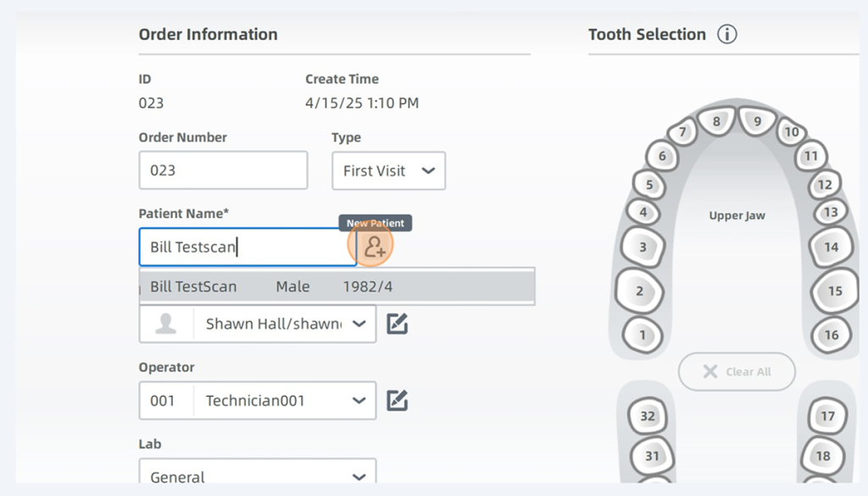Select tooth 8 in upper jaw
This screenshot has height=496, width=868.
[x=716, y=122]
